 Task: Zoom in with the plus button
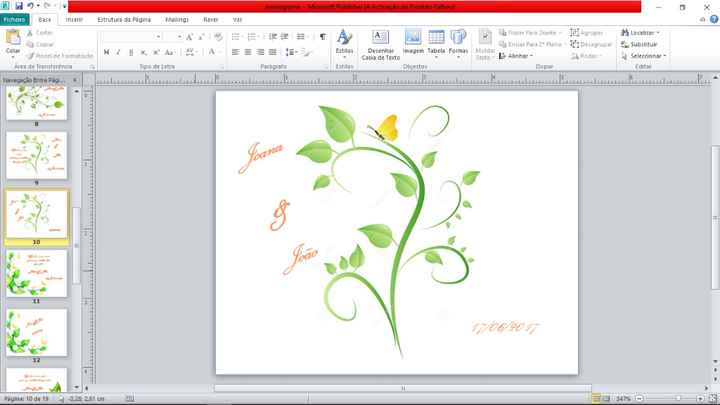[700, 399]
